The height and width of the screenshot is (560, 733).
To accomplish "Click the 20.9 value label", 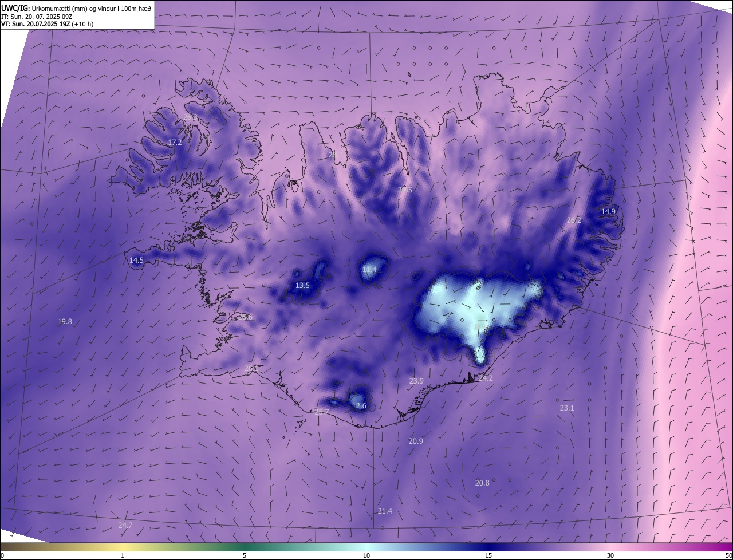I will [416, 441].
